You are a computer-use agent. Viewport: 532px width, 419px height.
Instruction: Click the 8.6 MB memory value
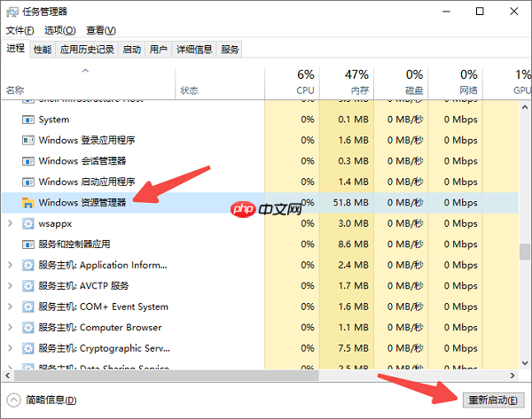click(x=353, y=244)
